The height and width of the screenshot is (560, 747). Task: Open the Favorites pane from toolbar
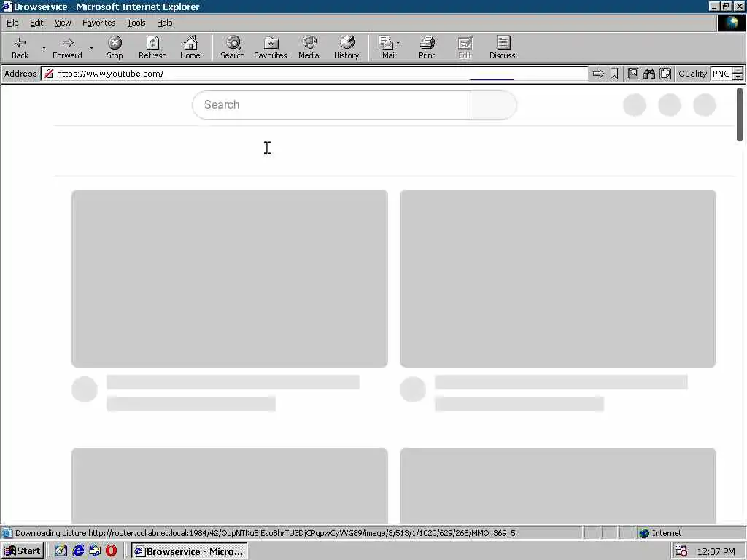(270, 47)
